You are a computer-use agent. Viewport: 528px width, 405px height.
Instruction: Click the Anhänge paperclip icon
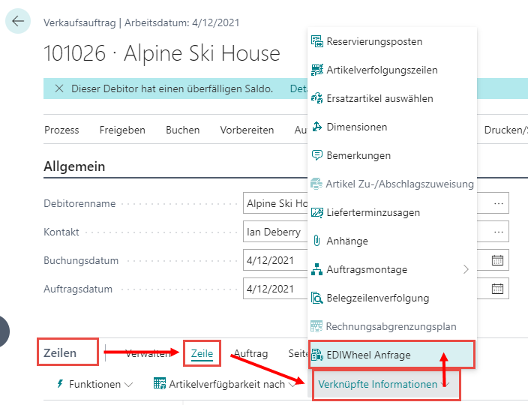click(x=317, y=241)
